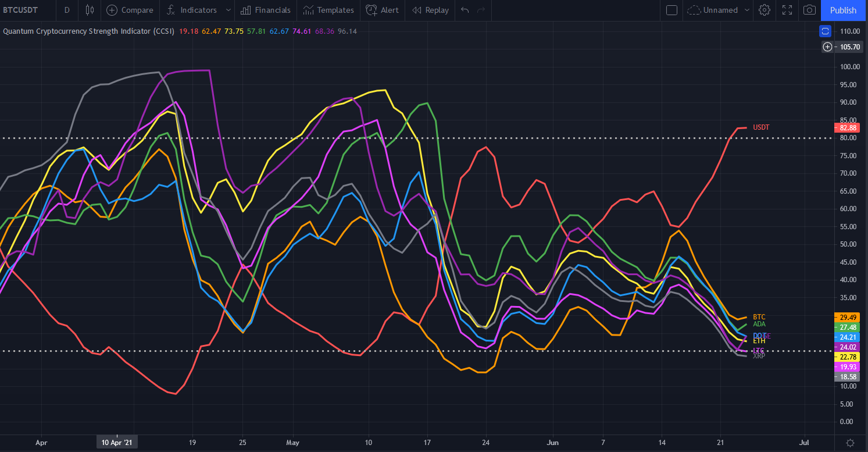Click the purple 68.36 indicator value
Viewport: 868px width, 452px height.
tap(324, 31)
